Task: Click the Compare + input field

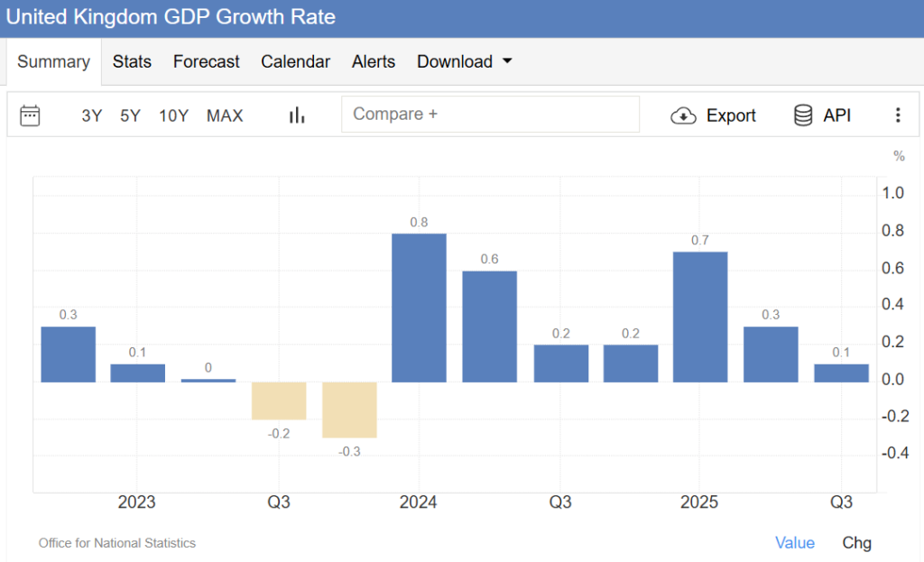Action: [490, 115]
